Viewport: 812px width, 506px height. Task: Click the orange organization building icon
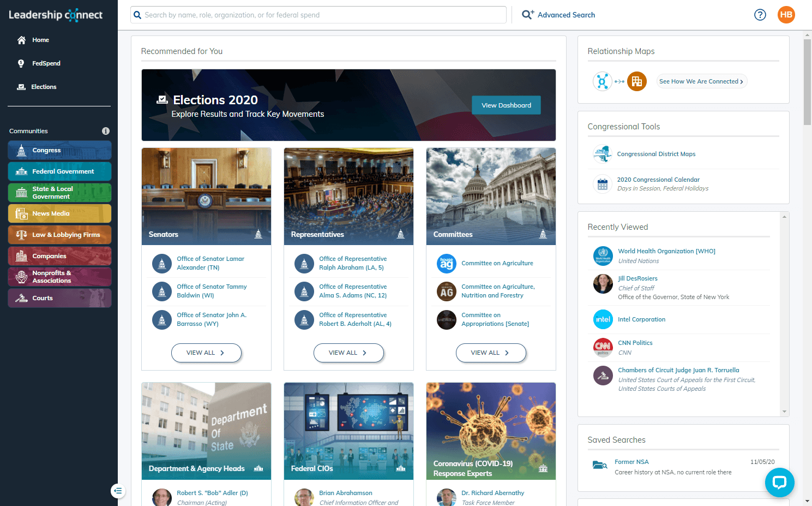[x=637, y=81]
